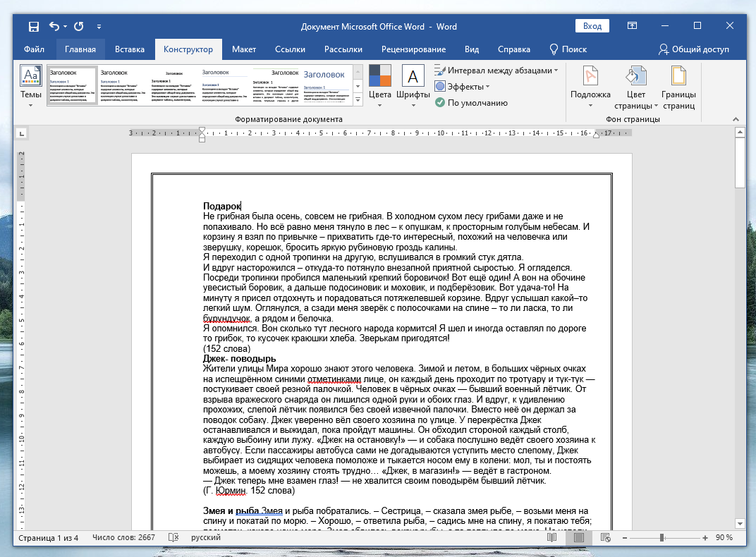Open the ribbon display options icon
Image resolution: width=756 pixels, height=557 pixels.
(632, 26)
